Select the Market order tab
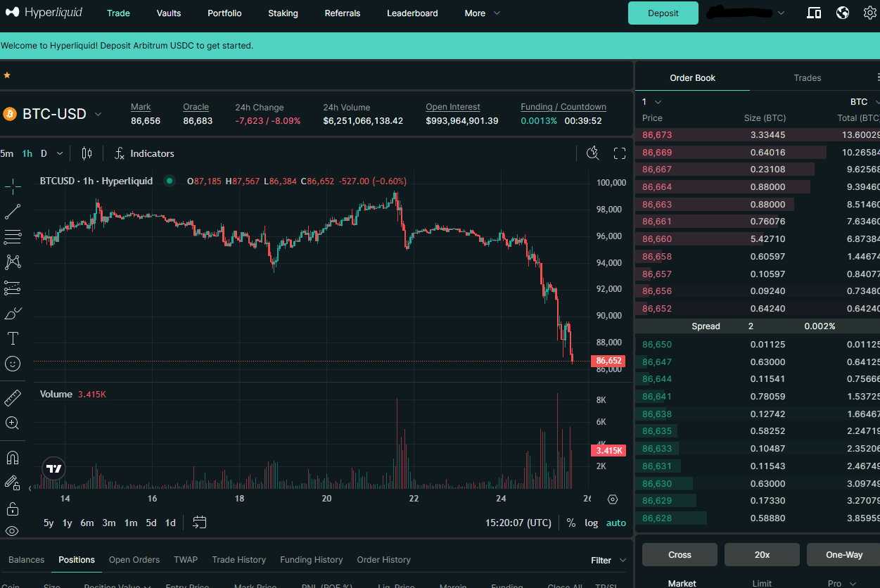 point(682,583)
